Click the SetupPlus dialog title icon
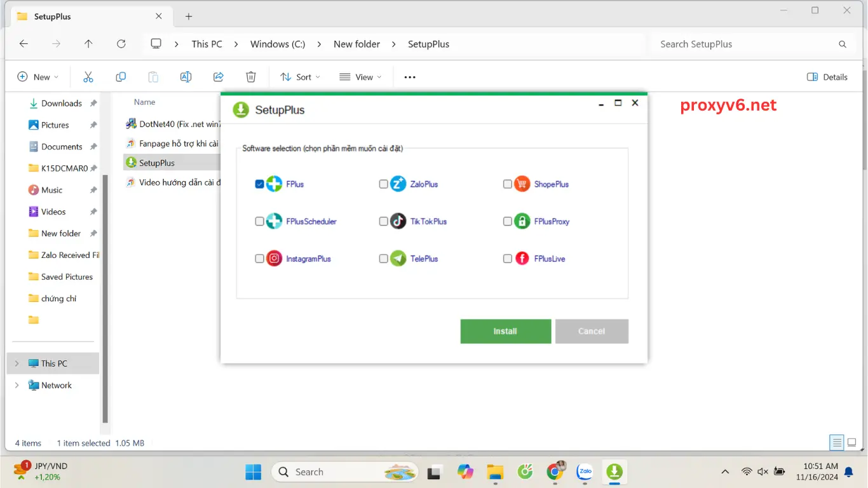 point(241,110)
